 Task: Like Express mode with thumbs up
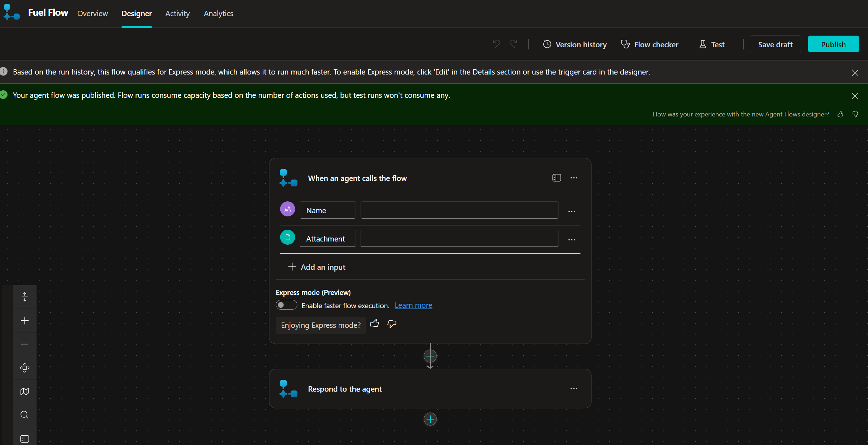click(x=375, y=324)
